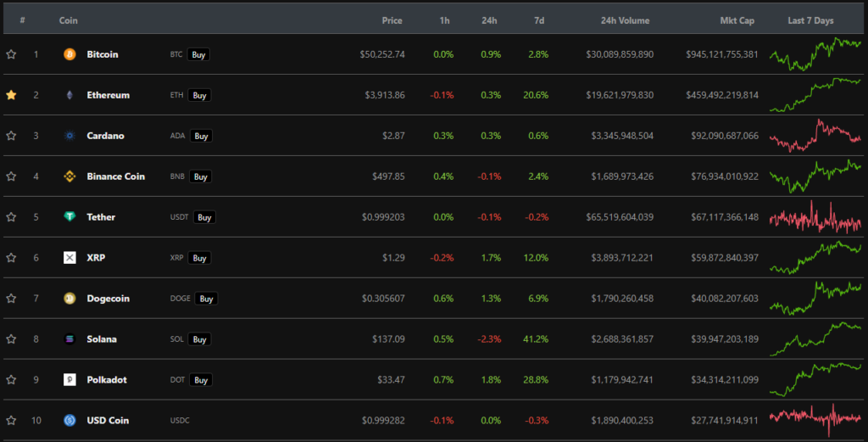Viewport: 868px width, 442px height.
Task: Click the Ethereum diamond logo icon
Action: click(70, 95)
